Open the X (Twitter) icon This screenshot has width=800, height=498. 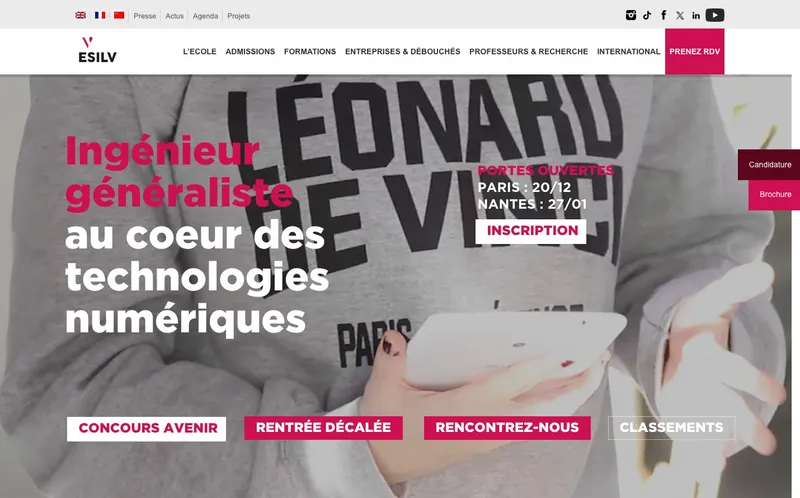680,15
